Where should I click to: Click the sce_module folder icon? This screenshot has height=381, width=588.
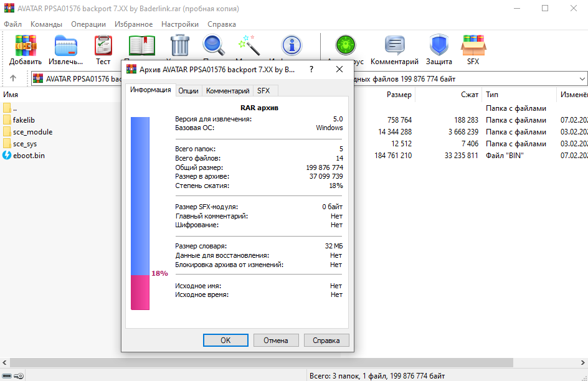7,132
